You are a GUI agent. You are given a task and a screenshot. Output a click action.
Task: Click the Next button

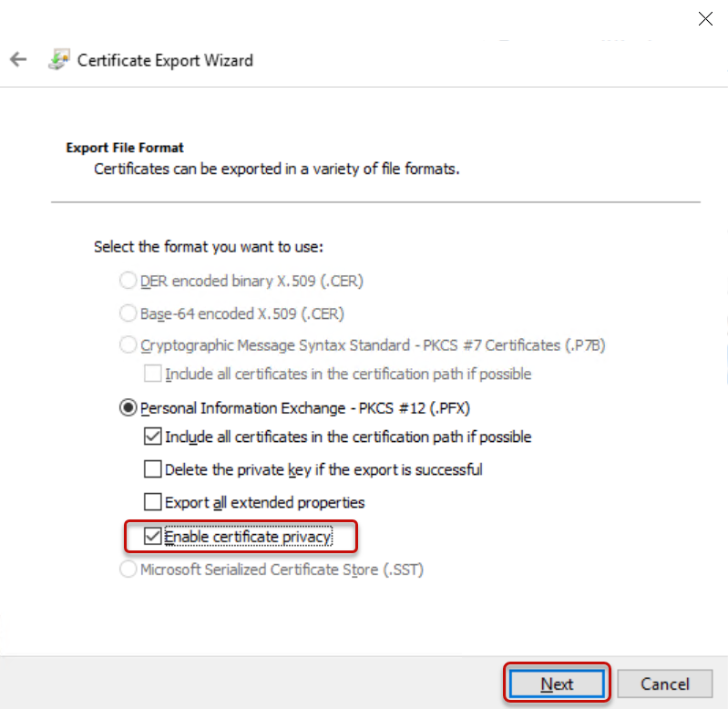(x=557, y=683)
